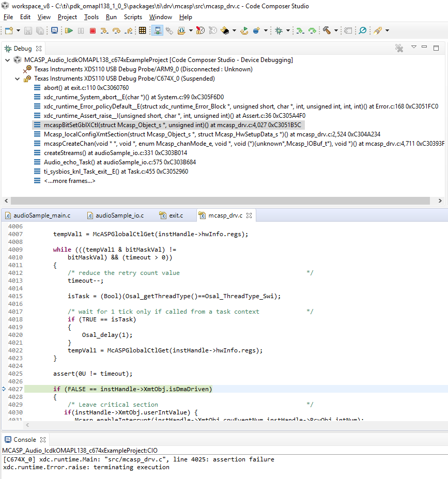448x479 pixels.
Task: Click the New file toolbar icon
Action: tap(9, 30)
